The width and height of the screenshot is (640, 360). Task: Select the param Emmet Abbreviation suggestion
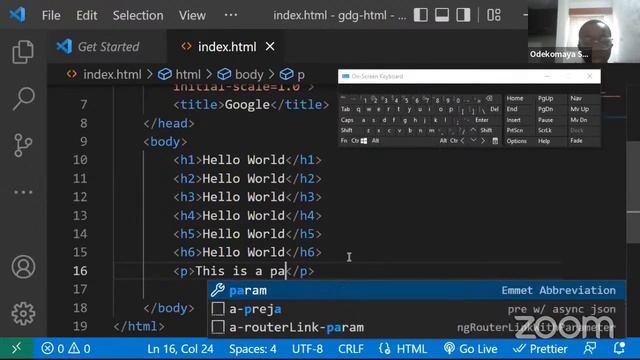[x=416, y=290]
